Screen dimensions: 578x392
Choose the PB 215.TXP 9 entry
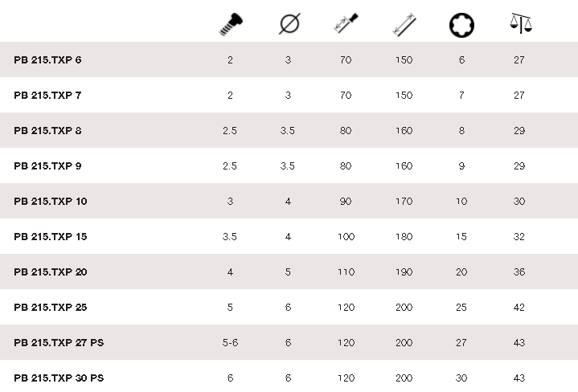47,166
